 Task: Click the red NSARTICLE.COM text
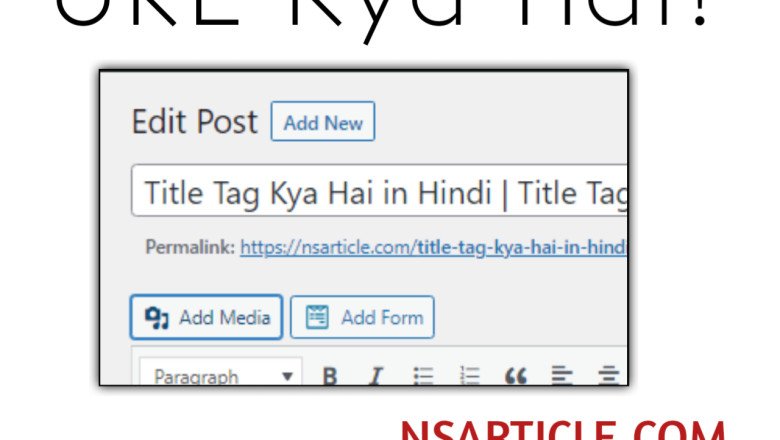[562, 430]
